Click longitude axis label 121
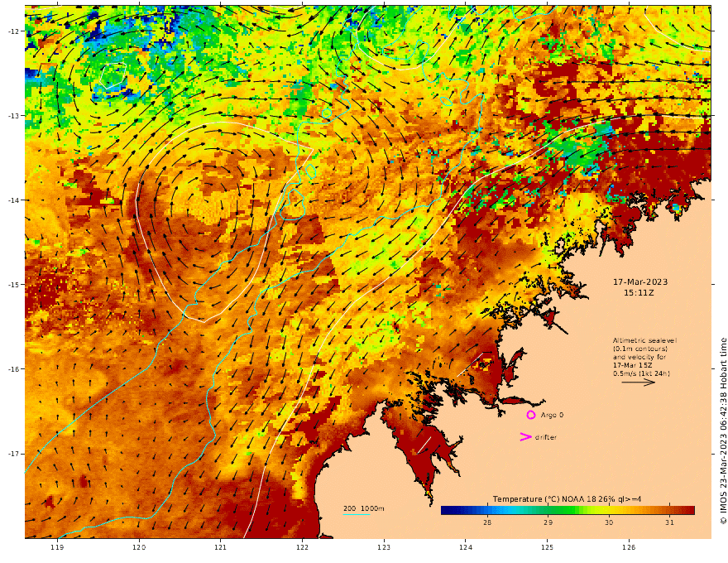Screen dimensions: 728x563 [221, 547]
